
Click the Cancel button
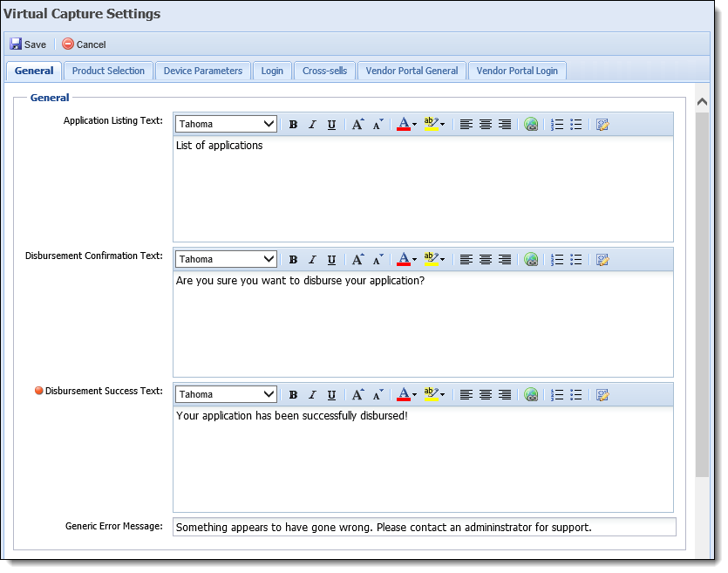(x=84, y=44)
